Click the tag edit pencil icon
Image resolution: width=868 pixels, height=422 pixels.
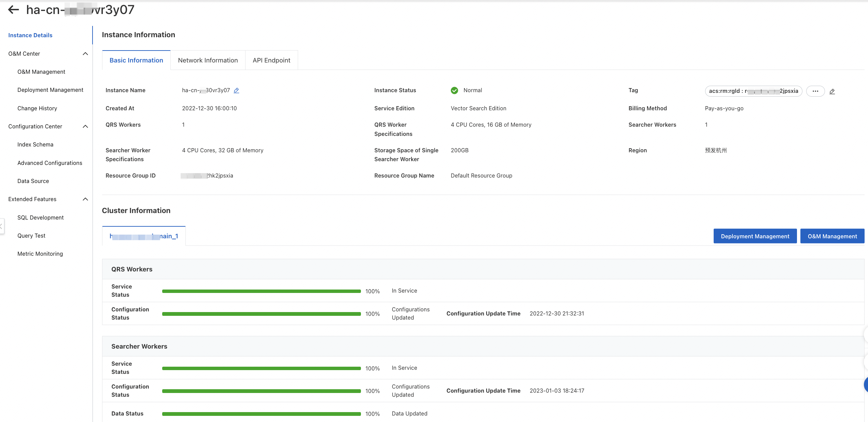pyautogui.click(x=832, y=91)
